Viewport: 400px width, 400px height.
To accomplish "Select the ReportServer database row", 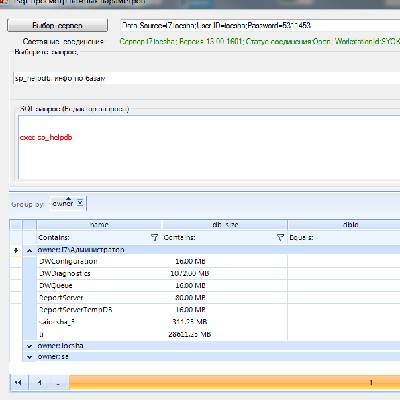I will click(x=218, y=298).
